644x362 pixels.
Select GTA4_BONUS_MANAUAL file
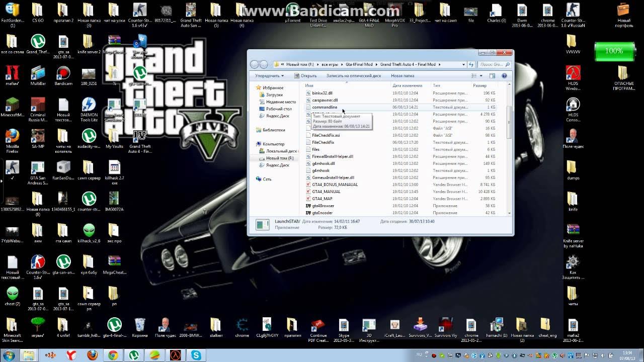(335, 185)
